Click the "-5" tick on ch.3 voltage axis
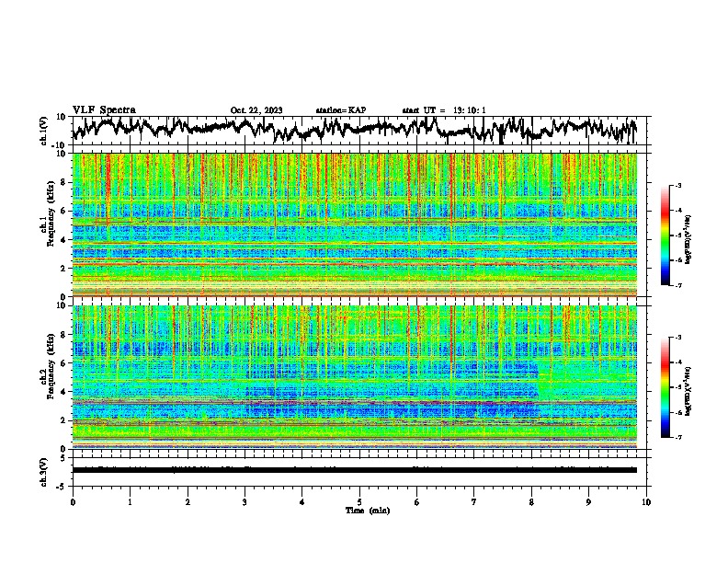Image resolution: width=728 pixels, height=563 pixels. 62,487
